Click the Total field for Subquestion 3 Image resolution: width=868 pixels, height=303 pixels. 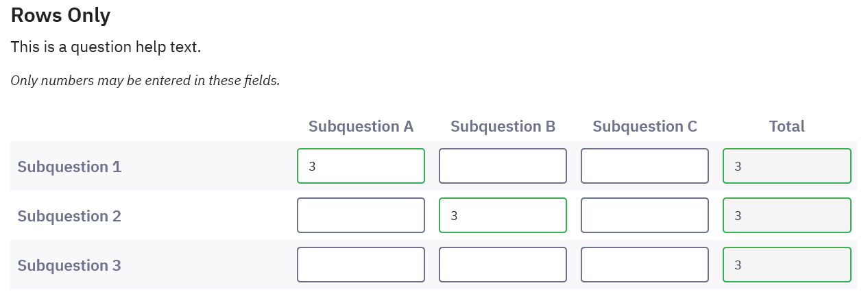pos(786,265)
